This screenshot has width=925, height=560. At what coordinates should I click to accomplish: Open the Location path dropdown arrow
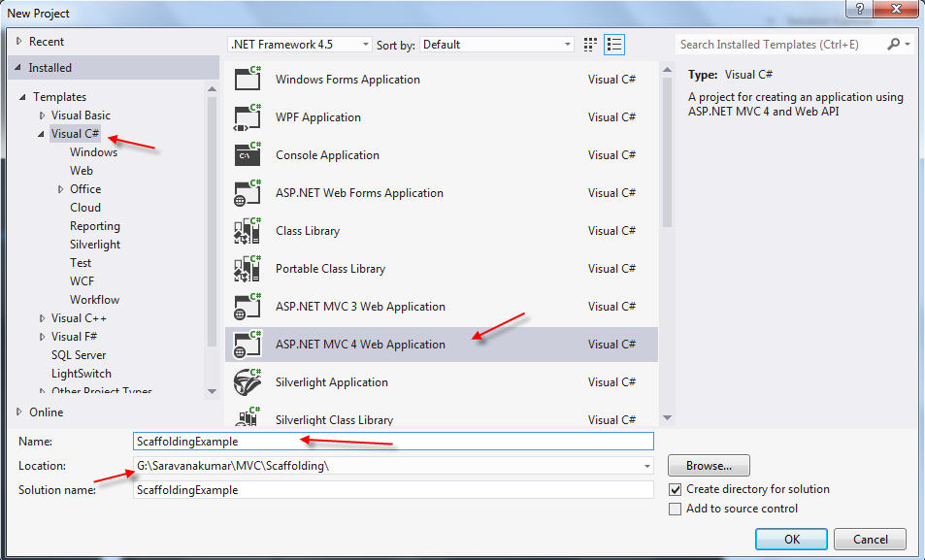coord(647,466)
